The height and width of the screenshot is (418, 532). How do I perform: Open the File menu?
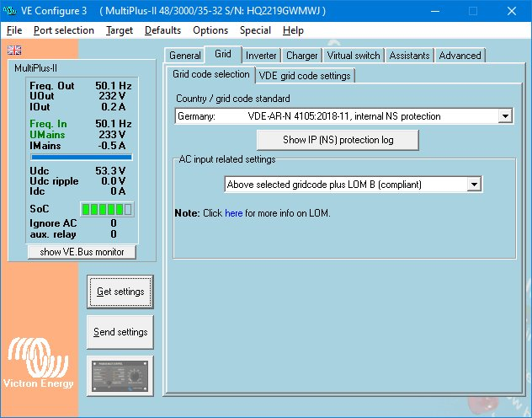[14, 30]
